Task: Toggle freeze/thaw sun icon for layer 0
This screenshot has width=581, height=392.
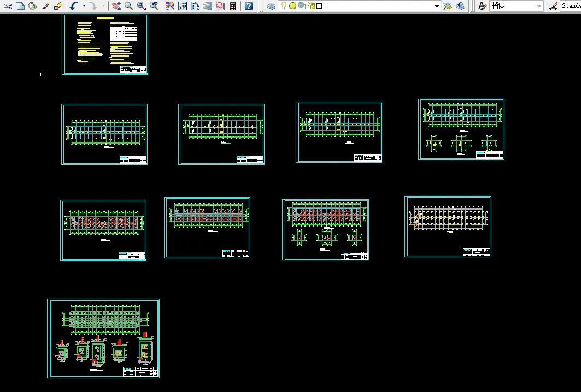Action: [x=292, y=6]
